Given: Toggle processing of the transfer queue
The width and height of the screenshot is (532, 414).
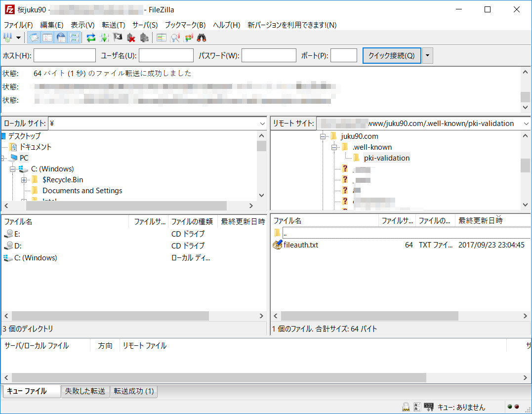Looking at the screenshot, I should pos(104,38).
